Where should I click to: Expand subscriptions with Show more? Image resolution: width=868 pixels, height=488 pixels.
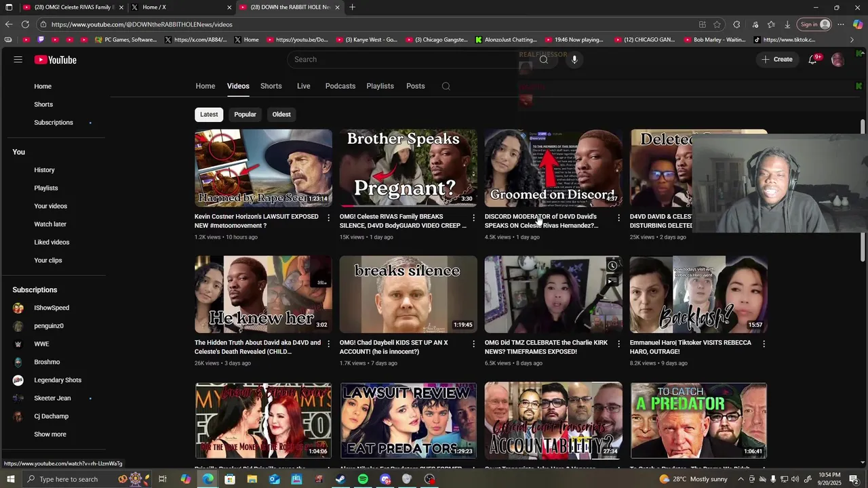pyautogui.click(x=50, y=434)
